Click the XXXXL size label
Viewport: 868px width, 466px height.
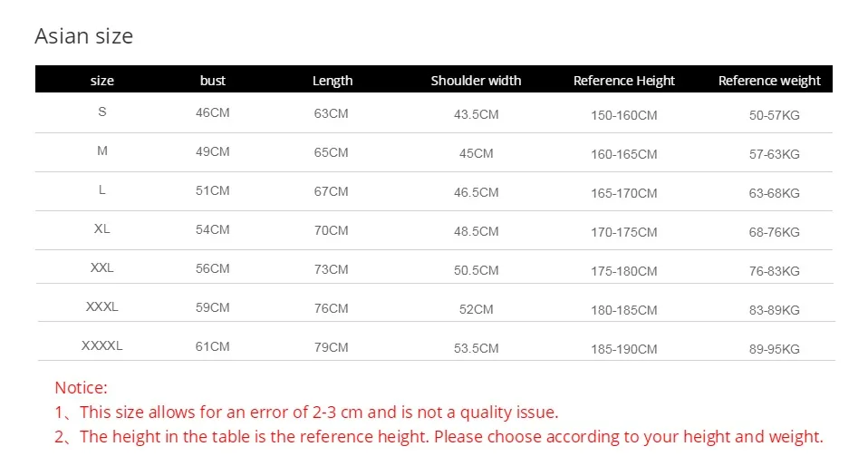(102, 345)
